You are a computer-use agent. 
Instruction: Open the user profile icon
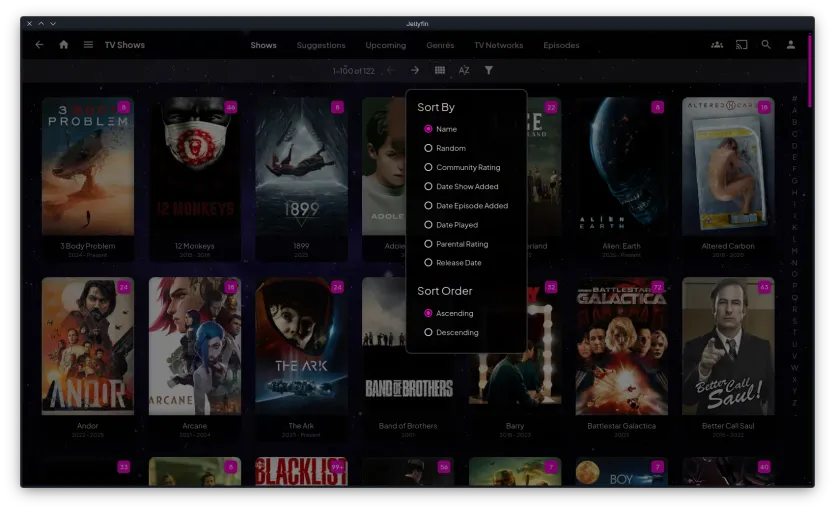tap(791, 45)
